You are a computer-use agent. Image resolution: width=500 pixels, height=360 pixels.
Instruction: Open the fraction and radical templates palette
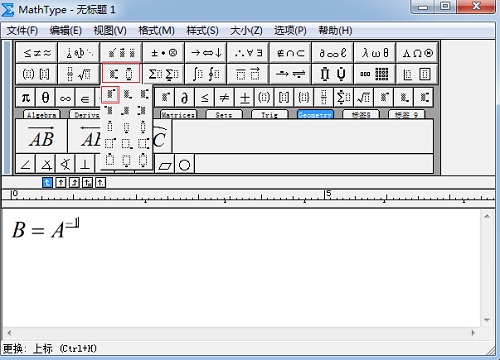79,74
